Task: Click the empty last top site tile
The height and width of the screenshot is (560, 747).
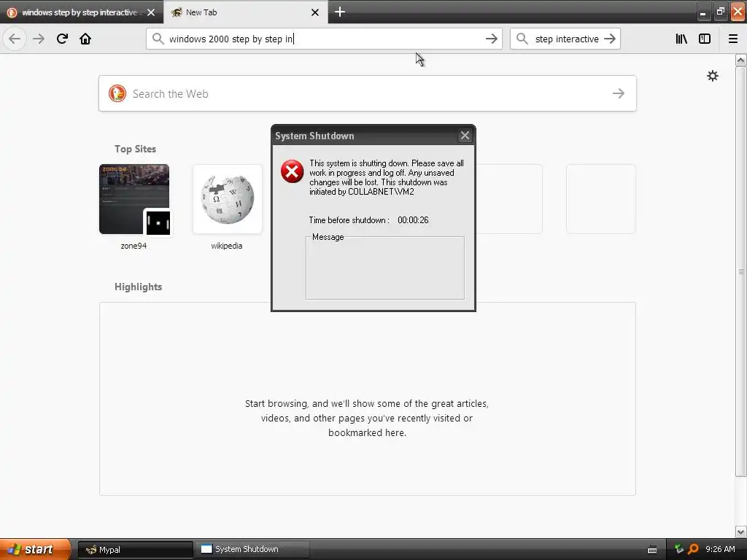Action: pyautogui.click(x=601, y=199)
